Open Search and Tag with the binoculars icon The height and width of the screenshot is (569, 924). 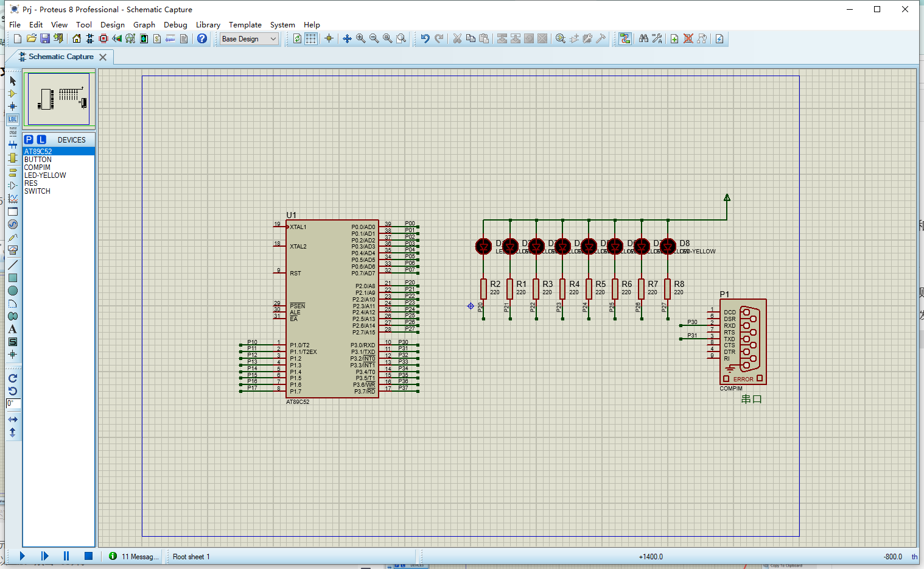643,38
